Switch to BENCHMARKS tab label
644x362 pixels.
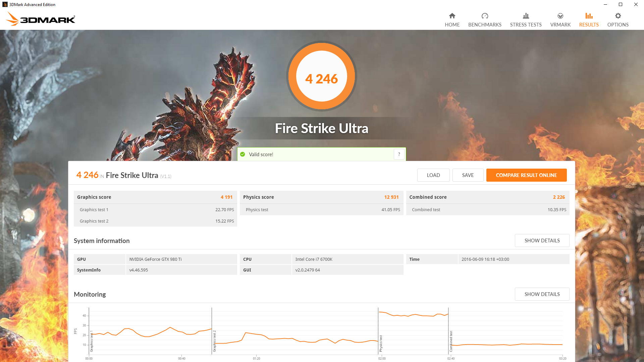tap(485, 25)
